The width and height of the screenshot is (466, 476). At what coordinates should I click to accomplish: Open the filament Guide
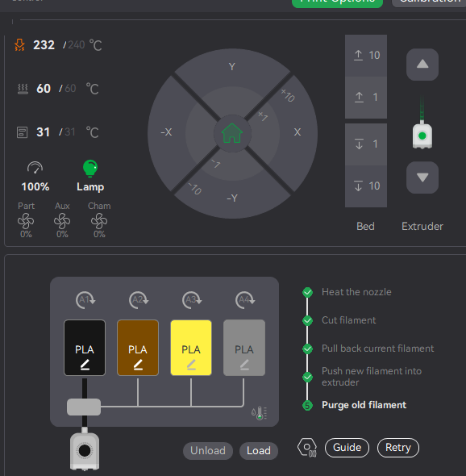click(347, 448)
